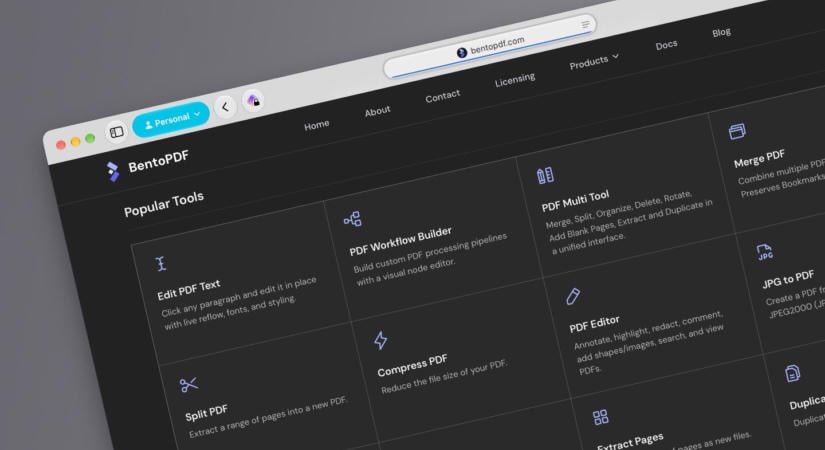Image resolution: width=825 pixels, height=450 pixels.
Task: Open the Merge PDF icon
Action: [x=737, y=131]
